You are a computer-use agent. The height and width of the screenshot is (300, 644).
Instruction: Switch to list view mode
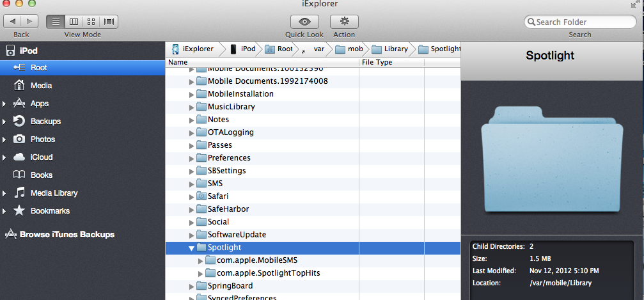point(56,21)
